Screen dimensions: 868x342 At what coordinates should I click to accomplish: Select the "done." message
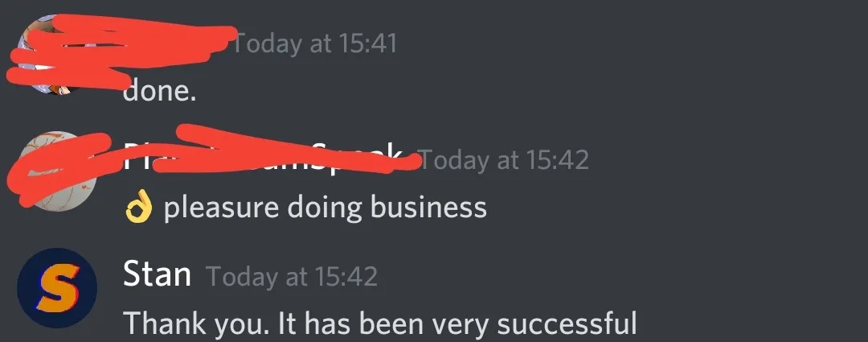tap(159, 90)
